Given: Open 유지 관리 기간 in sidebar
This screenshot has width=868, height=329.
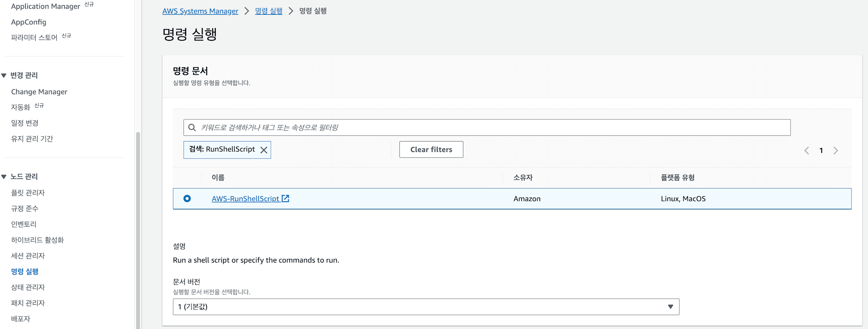Looking at the screenshot, I should 32,138.
